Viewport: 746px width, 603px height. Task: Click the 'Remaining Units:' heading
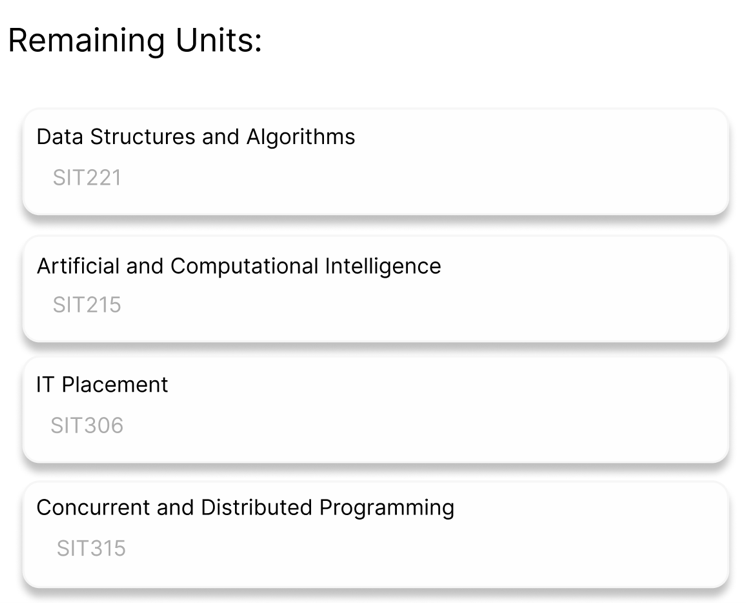pos(134,41)
